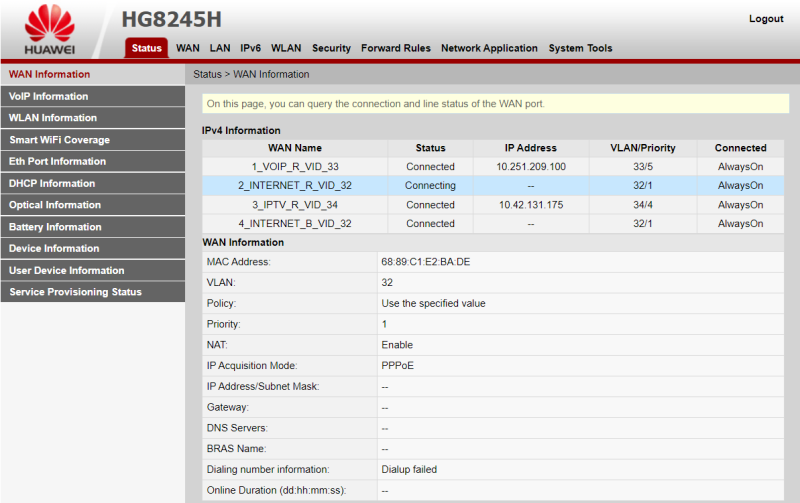Image resolution: width=800 pixels, height=503 pixels.
Task: Click the Logout link
Action: pos(766,18)
